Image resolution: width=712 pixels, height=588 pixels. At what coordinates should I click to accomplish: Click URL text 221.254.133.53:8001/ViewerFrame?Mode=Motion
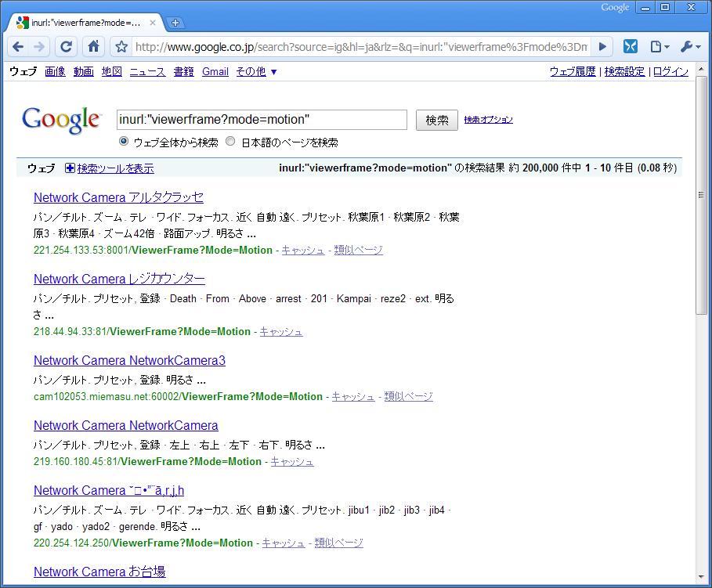coord(153,251)
